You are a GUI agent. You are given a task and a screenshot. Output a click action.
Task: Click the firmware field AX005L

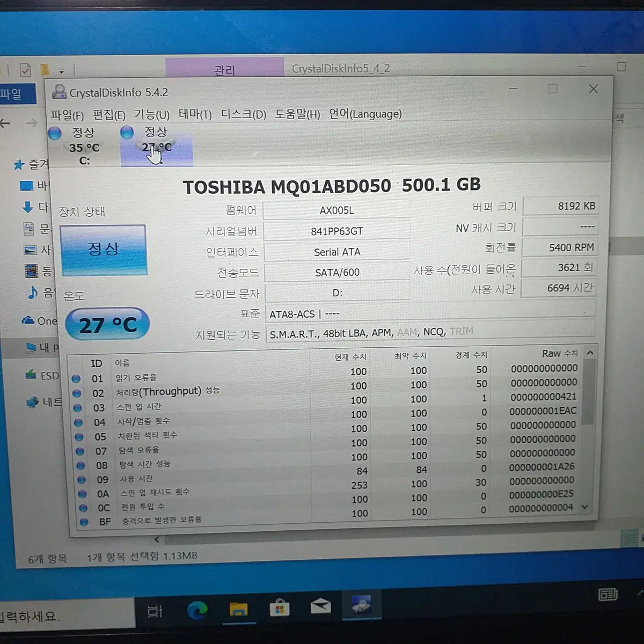click(x=337, y=210)
